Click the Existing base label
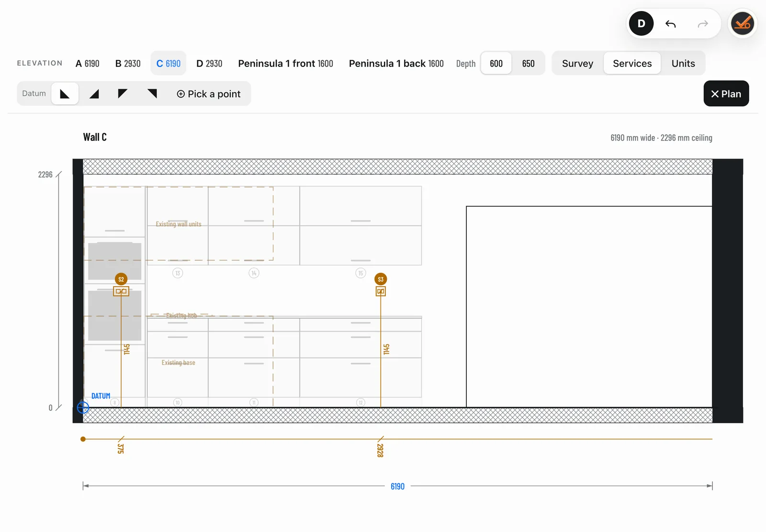Screen dimensions: 766x532 (178, 363)
